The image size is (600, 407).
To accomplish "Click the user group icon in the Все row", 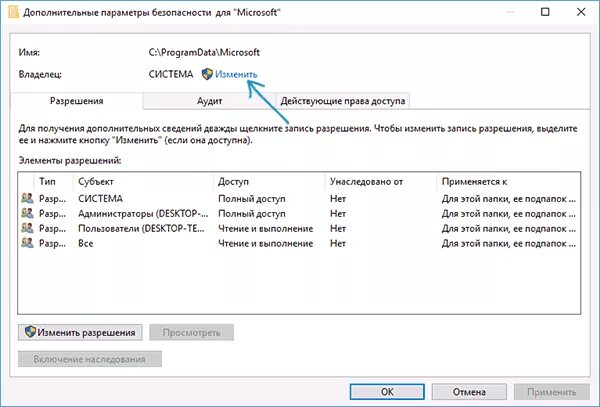I will pos(27,243).
